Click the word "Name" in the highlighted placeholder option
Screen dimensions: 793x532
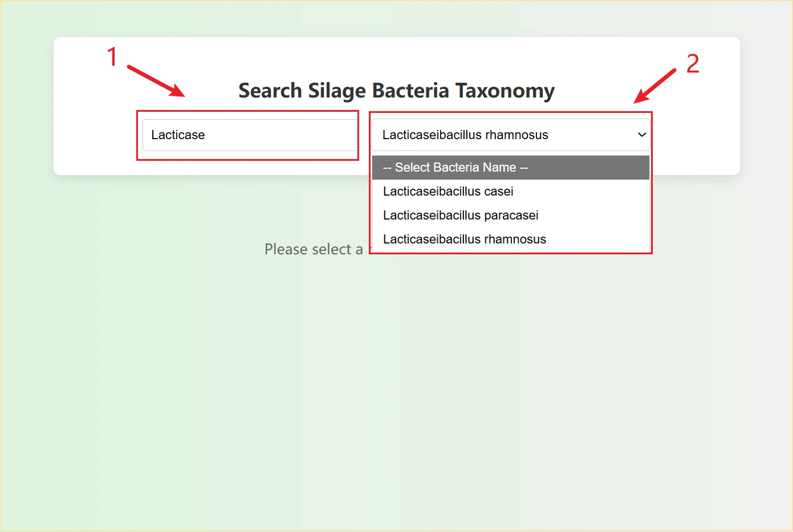coord(499,168)
